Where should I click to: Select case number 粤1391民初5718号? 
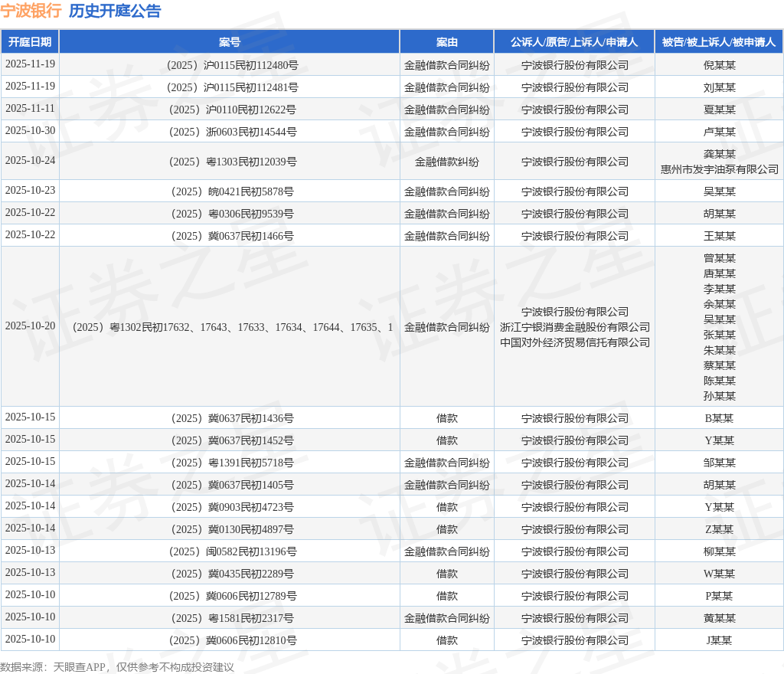pyautogui.click(x=233, y=463)
